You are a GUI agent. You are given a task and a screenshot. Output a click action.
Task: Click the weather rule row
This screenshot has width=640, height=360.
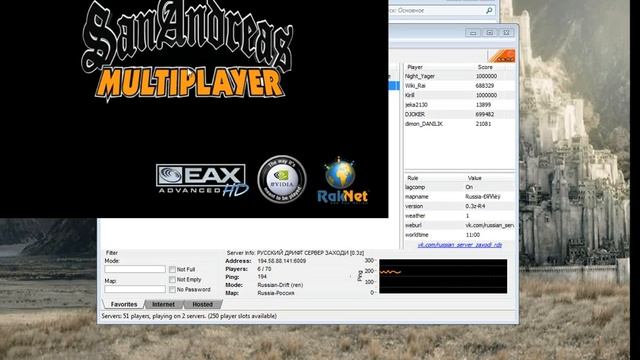pos(460,216)
